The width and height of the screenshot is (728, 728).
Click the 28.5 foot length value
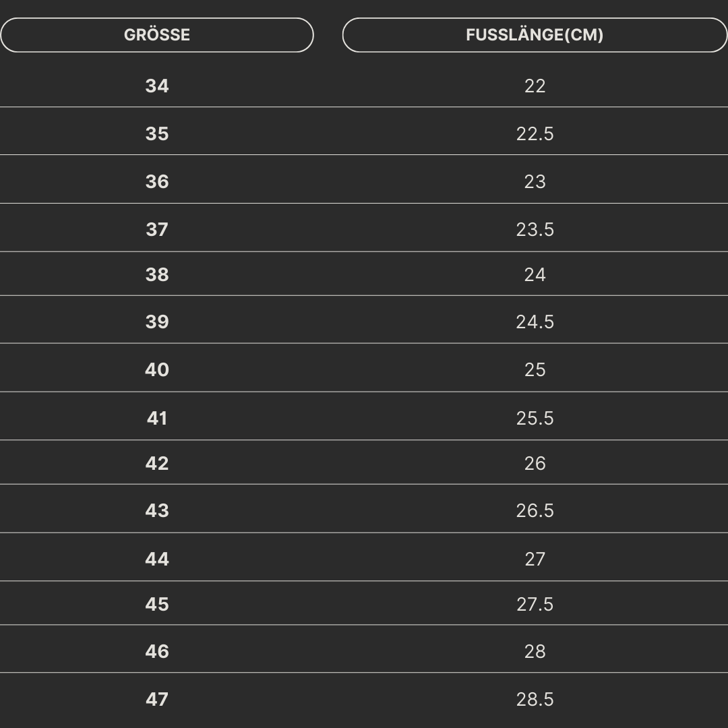[x=535, y=700]
